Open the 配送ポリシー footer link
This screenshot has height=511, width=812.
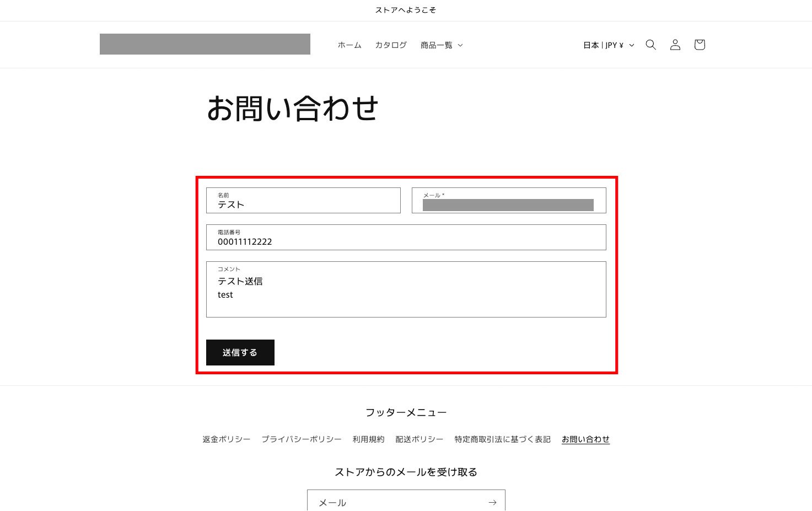[x=419, y=439]
